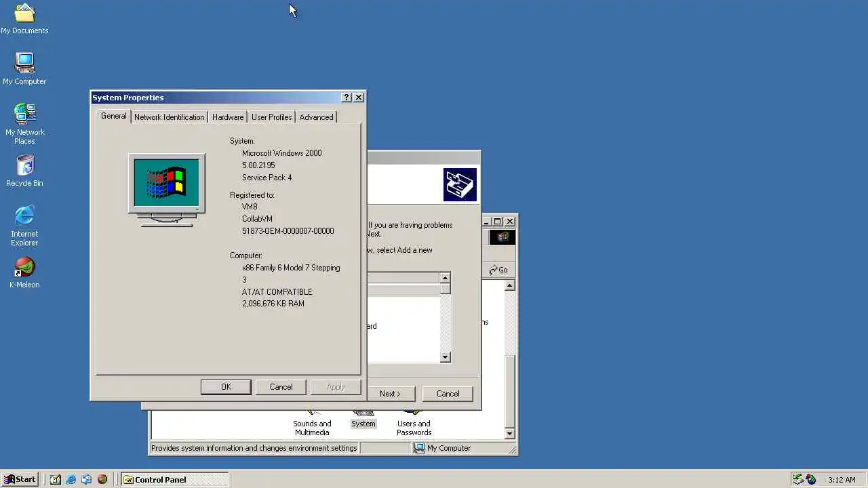Launch Internet Explorer from quick launch
The height and width of the screenshot is (488, 868).
(71, 479)
